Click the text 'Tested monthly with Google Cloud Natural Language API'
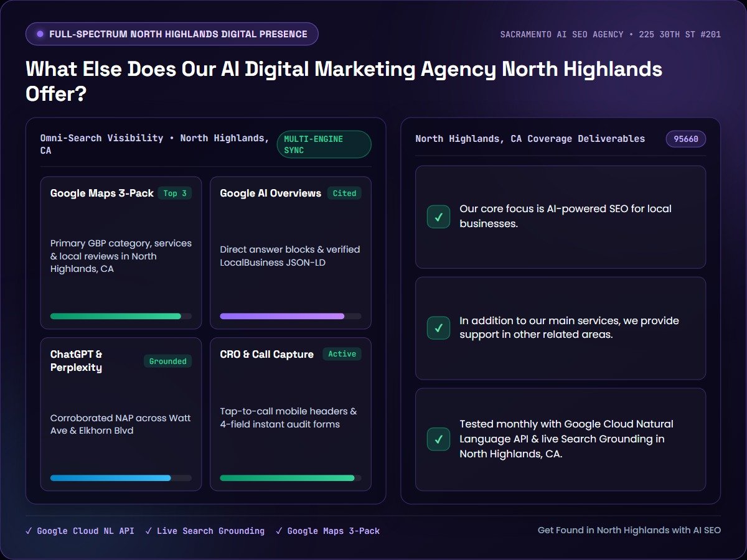This screenshot has width=747, height=560. click(x=566, y=439)
